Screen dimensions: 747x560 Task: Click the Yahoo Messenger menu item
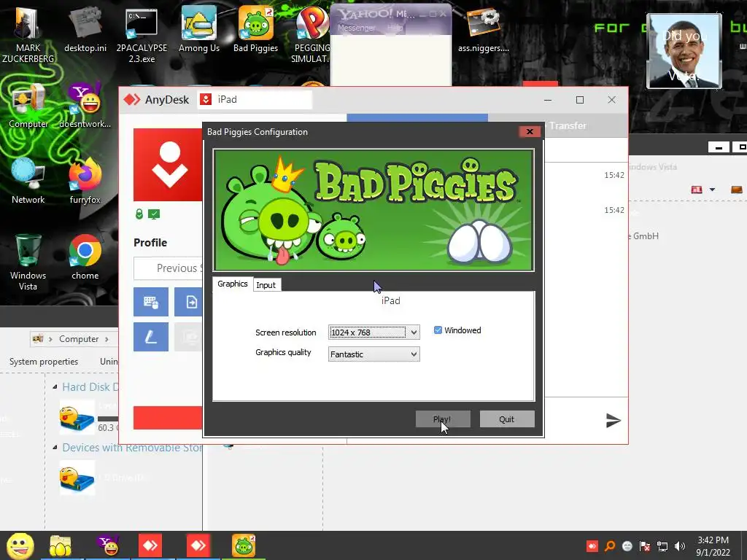(x=356, y=28)
